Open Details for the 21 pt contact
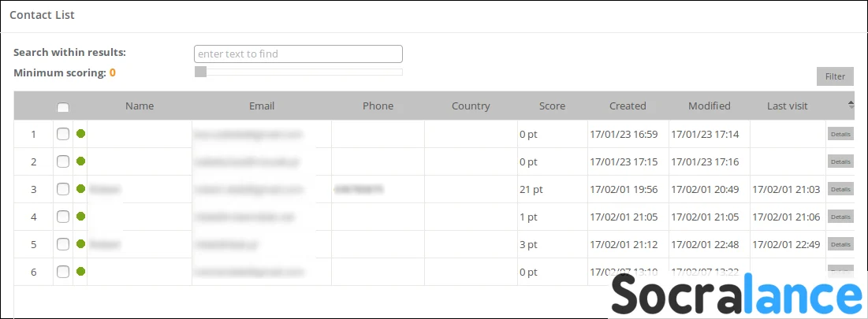868x319 pixels. click(840, 189)
